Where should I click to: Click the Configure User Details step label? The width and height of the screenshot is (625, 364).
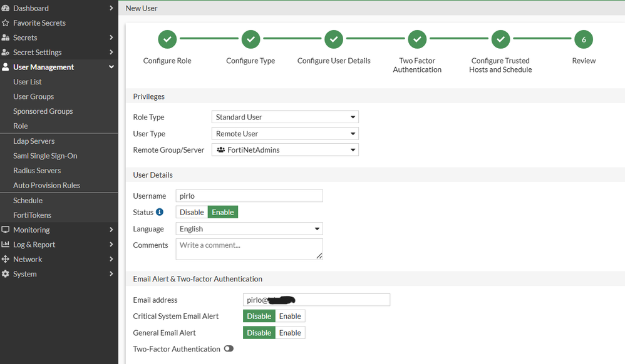pos(334,61)
